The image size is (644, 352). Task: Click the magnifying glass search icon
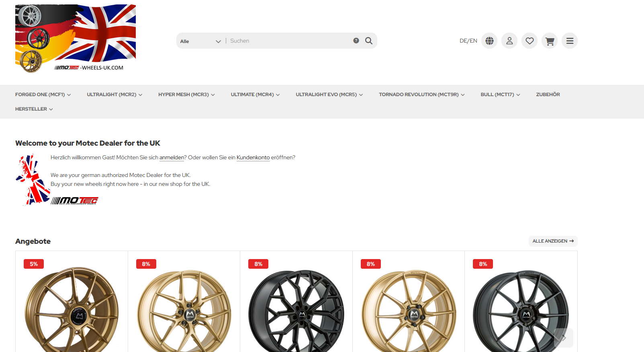coord(369,41)
